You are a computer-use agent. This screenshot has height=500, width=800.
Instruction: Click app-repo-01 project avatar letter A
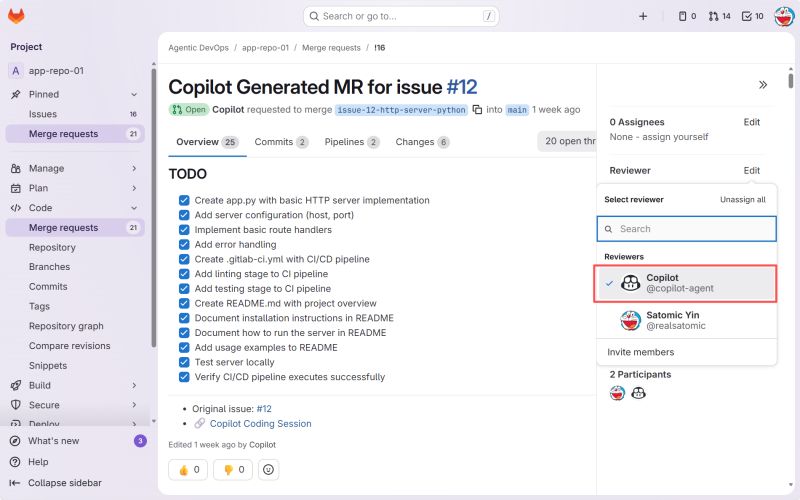pos(15,71)
